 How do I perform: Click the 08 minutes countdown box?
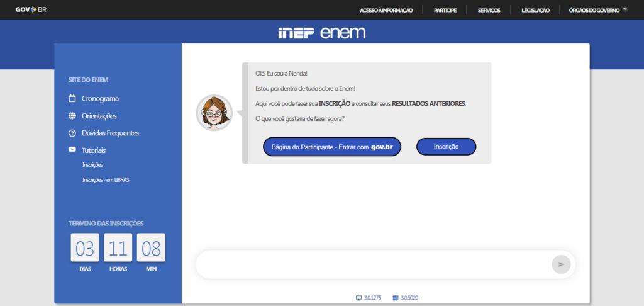point(151,247)
